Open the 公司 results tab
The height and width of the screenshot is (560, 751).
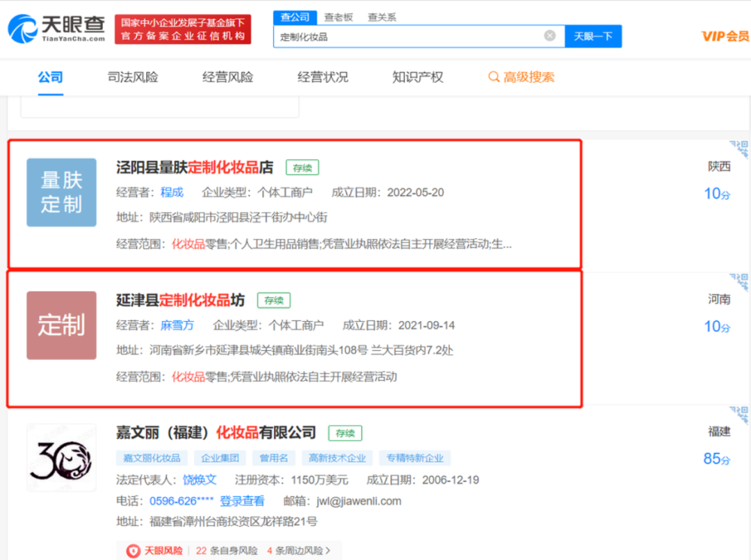pyautogui.click(x=50, y=77)
